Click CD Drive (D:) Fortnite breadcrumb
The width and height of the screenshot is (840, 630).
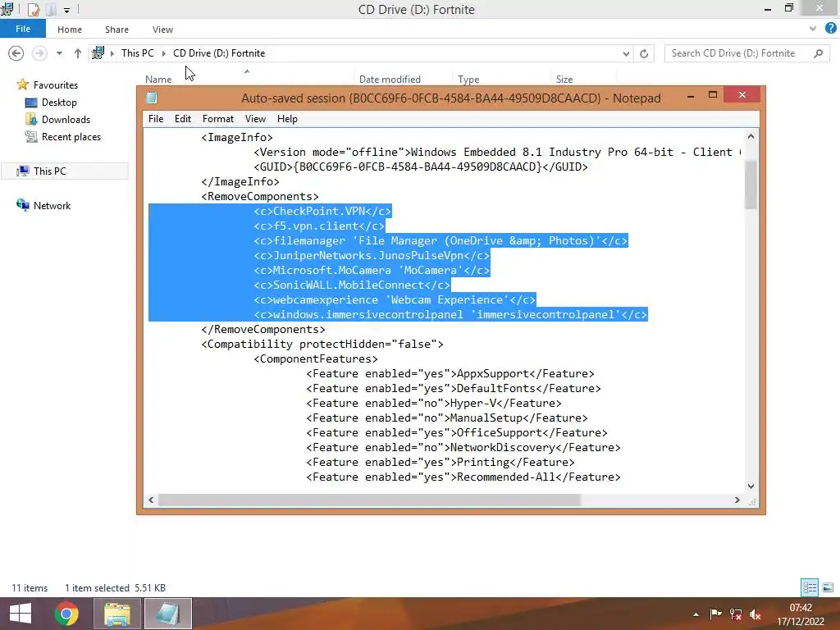(219, 53)
